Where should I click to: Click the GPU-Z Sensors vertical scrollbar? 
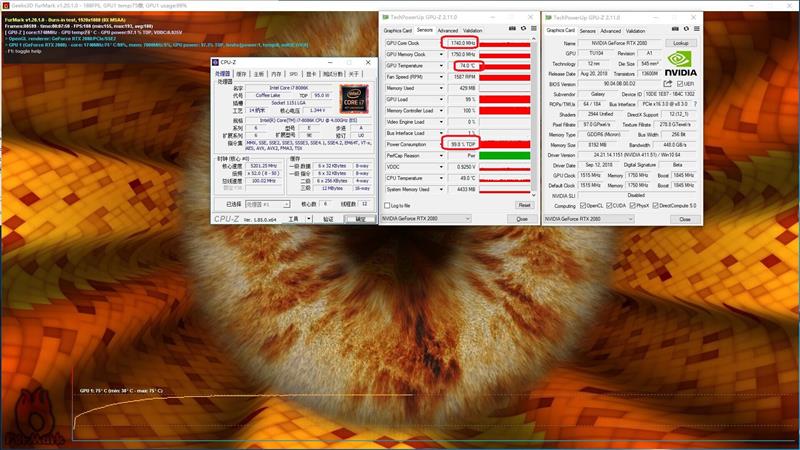tap(534, 116)
